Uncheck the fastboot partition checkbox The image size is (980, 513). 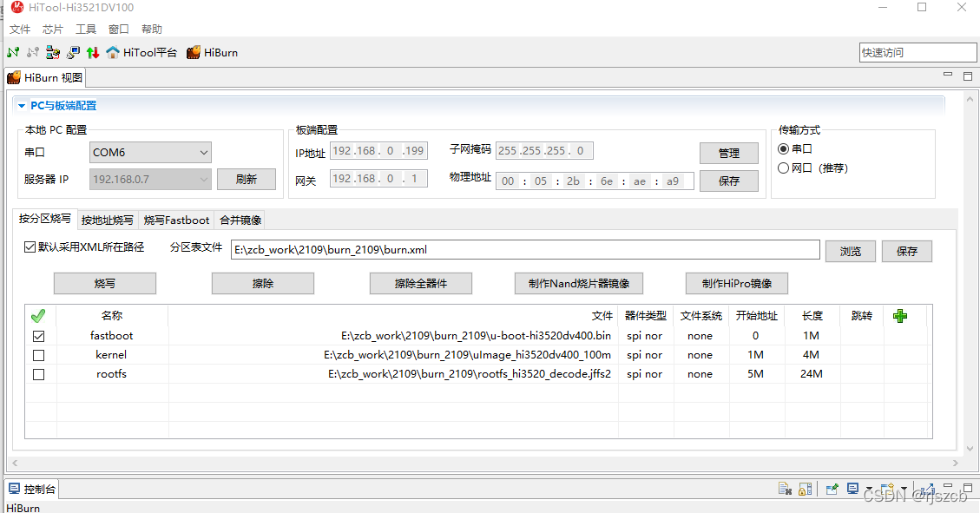point(39,336)
